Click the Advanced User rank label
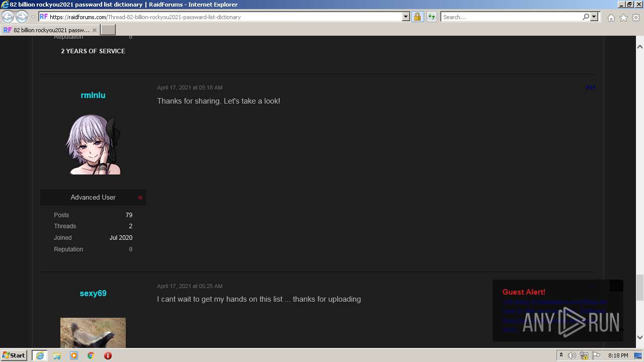The height and width of the screenshot is (362, 644). coord(93,197)
